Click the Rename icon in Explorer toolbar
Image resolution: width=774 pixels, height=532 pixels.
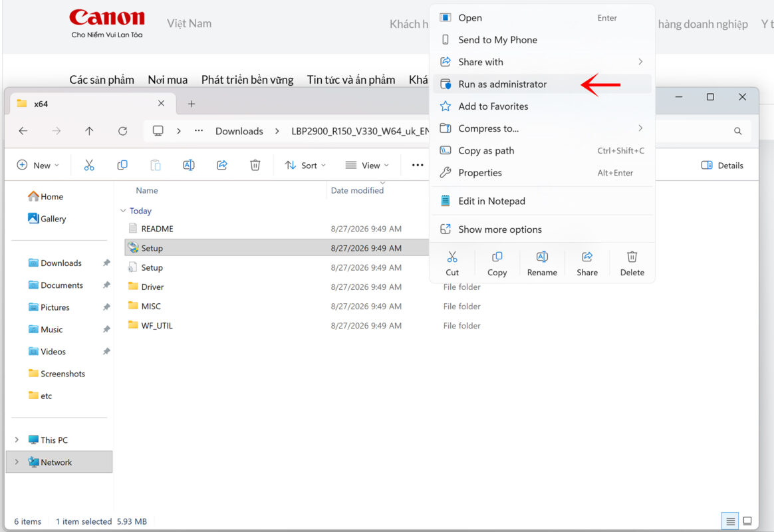189,166
